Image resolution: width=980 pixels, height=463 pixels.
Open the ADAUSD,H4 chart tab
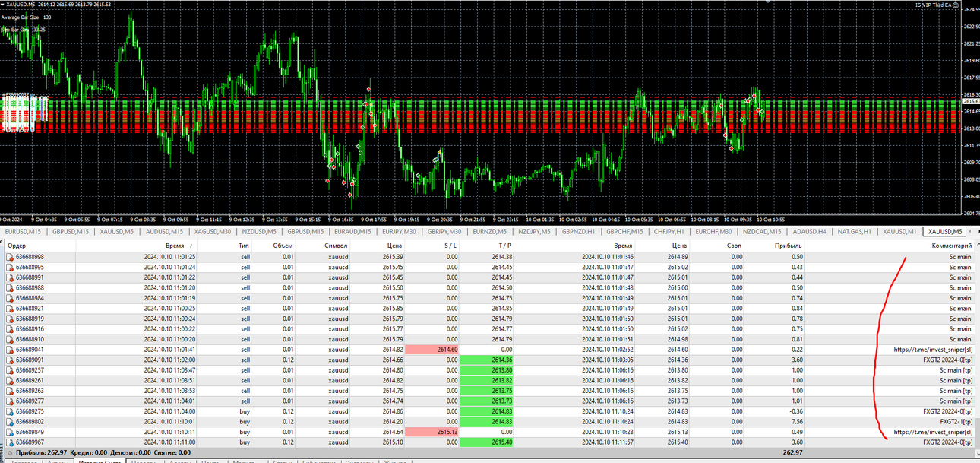[x=809, y=232]
